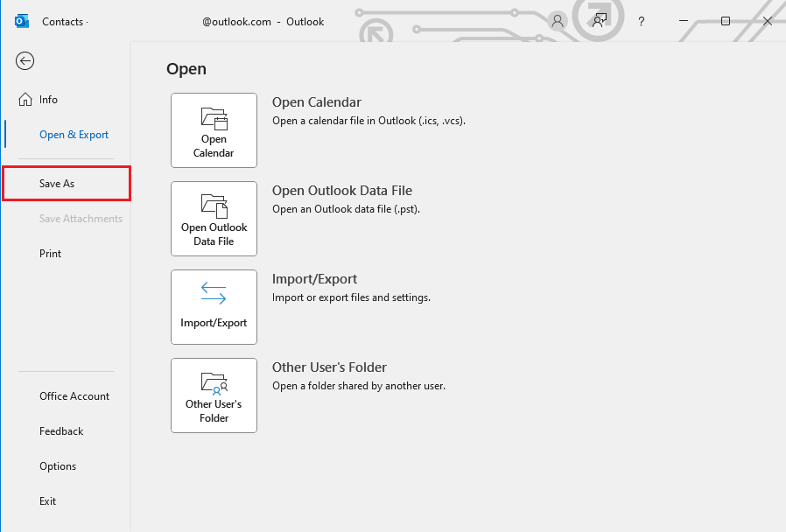The image size is (786, 532).
Task: Click the Open Calendar button
Action: [x=214, y=130]
